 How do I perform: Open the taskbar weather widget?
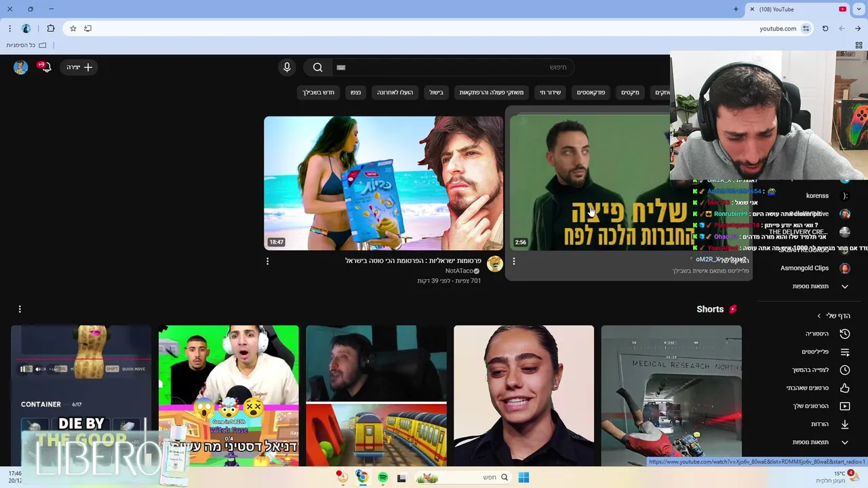pyautogui.click(x=837, y=477)
